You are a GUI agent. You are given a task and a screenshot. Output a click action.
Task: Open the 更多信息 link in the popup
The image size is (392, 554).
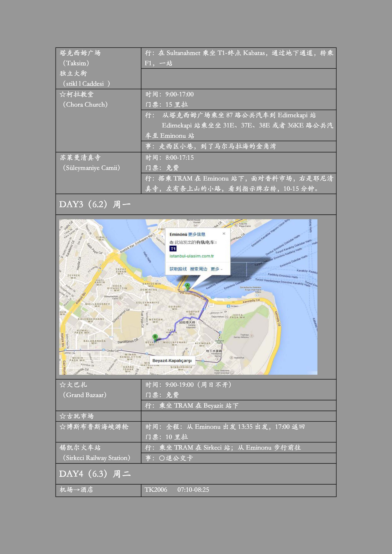(x=197, y=234)
